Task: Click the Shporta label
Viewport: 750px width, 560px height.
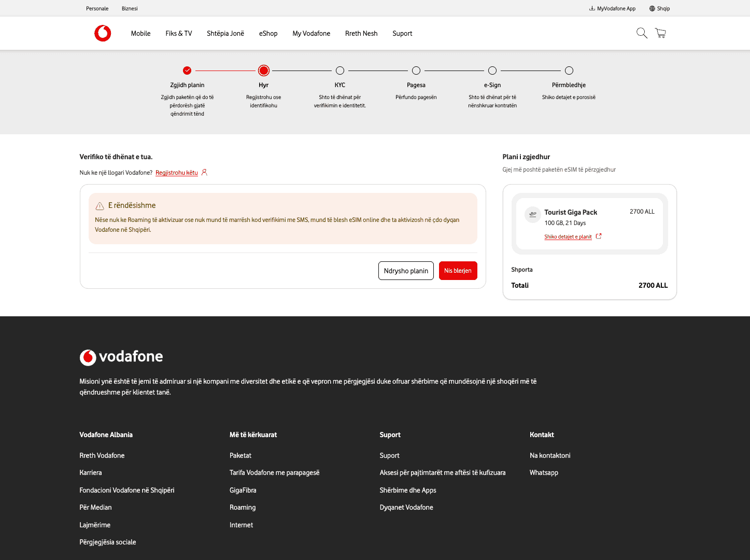Action: coord(522,270)
